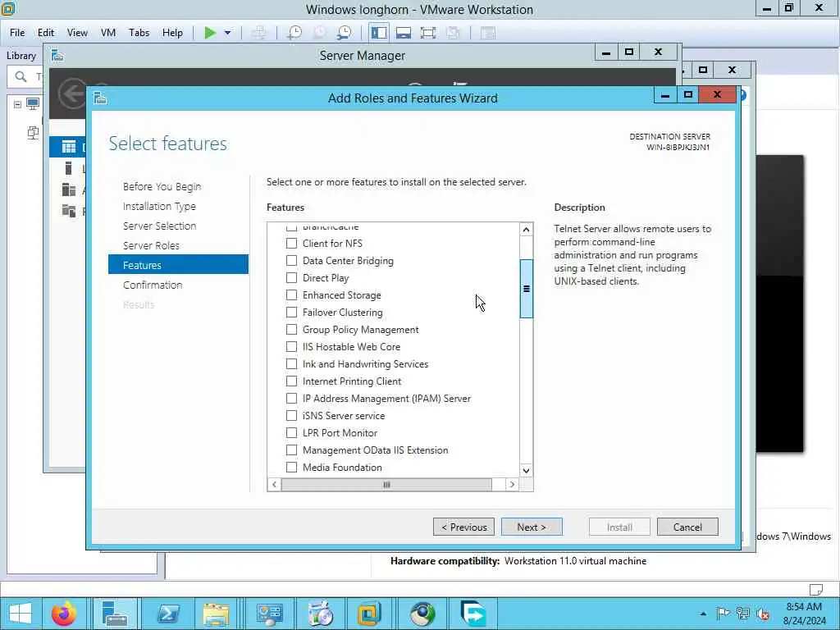
Task: Check the Group Policy Management feature
Action: point(291,329)
